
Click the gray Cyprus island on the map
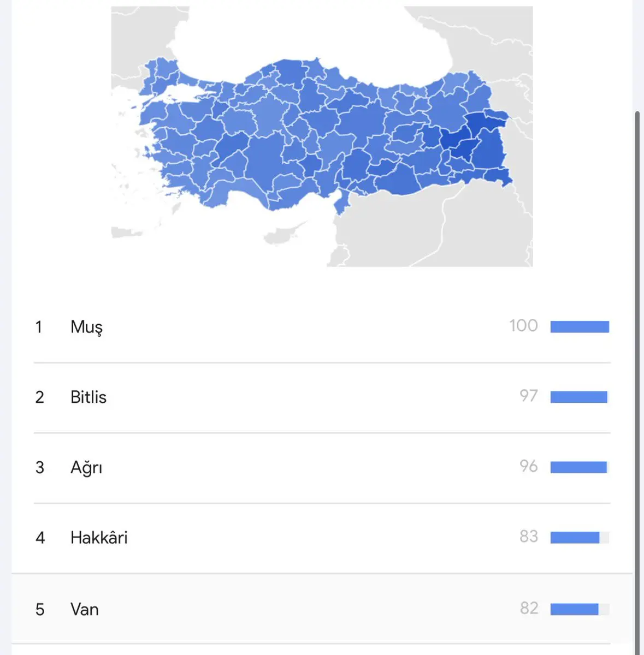(x=284, y=233)
